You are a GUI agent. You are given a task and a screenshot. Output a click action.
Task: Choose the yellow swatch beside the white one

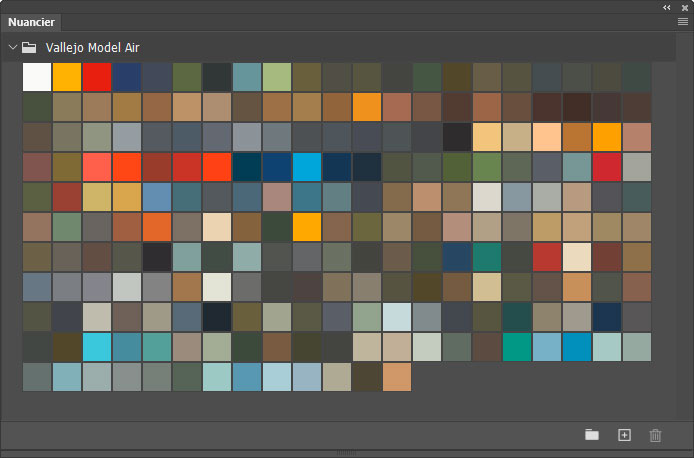[67, 77]
